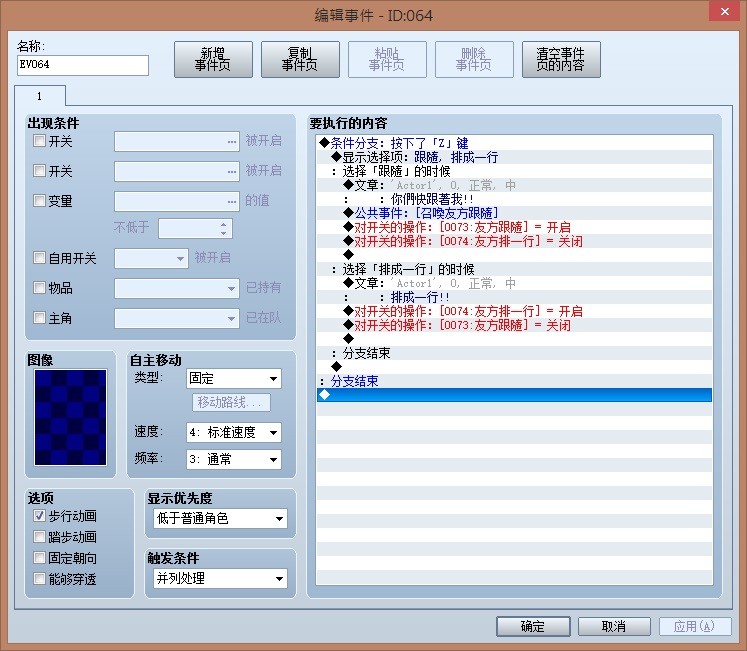The image size is (747, 651).
Task: Click the disabled 粘贴事件页 button
Action: [x=387, y=59]
